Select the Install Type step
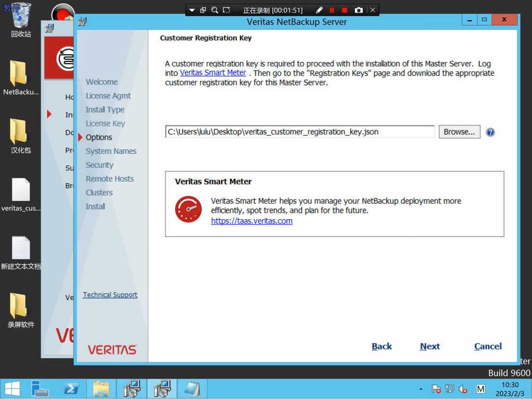Viewport: 532px width, 399px height. pos(105,110)
